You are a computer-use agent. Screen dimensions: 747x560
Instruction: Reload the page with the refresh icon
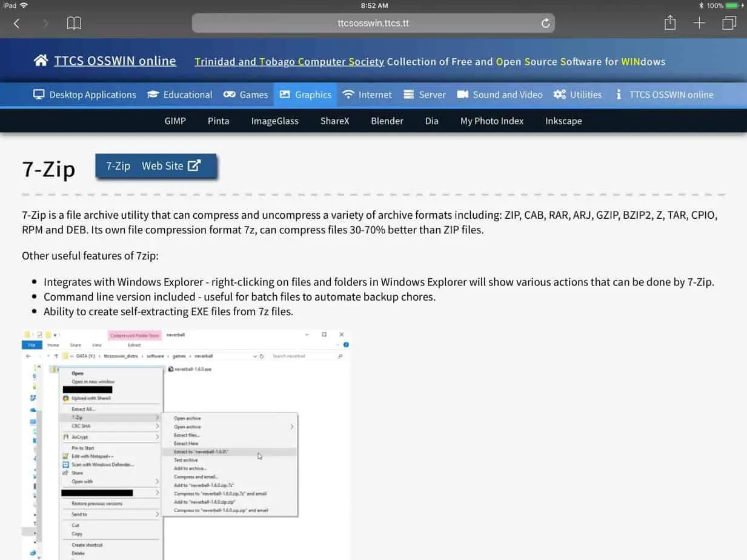545,24
